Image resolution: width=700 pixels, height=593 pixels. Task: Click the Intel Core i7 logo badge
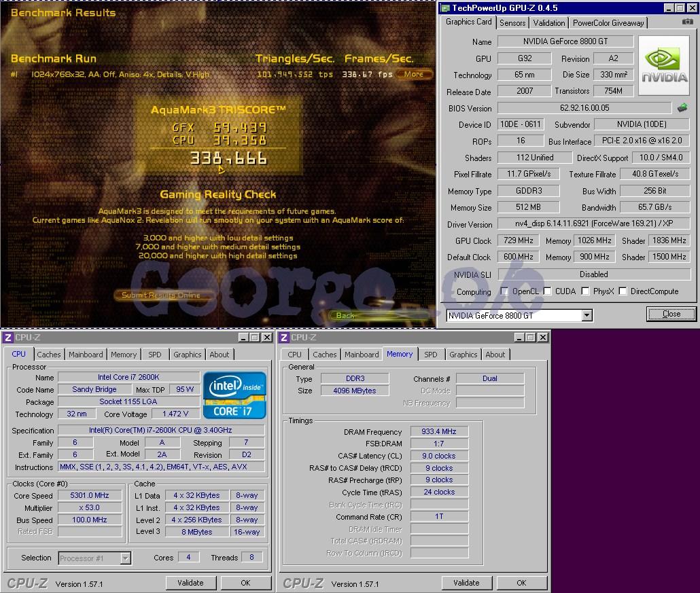[235, 395]
